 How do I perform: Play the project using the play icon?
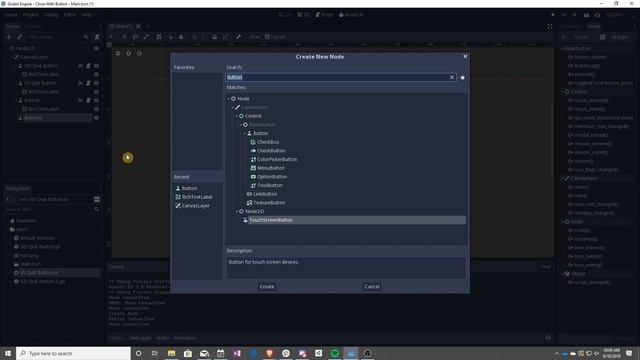pos(553,15)
